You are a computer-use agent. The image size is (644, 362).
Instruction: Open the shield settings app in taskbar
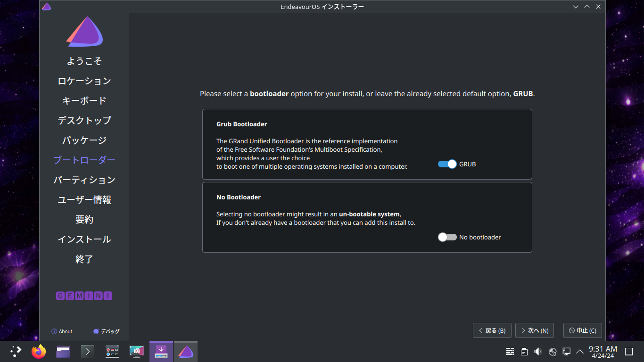(112, 351)
